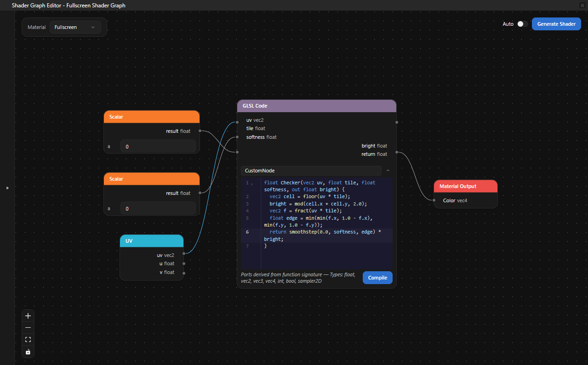Select the bottom Scalar node header
The height and width of the screenshot is (365, 588).
[152, 179]
